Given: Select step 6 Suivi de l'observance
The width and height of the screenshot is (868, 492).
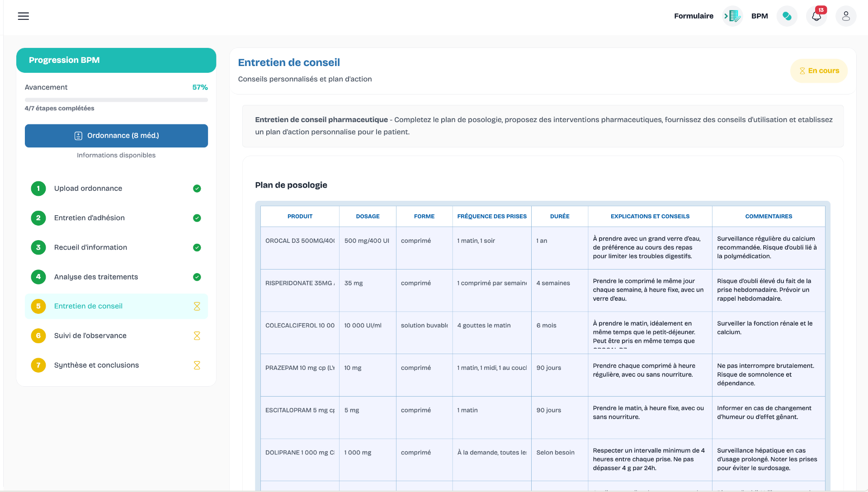Looking at the screenshot, I should tap(116, 336).
